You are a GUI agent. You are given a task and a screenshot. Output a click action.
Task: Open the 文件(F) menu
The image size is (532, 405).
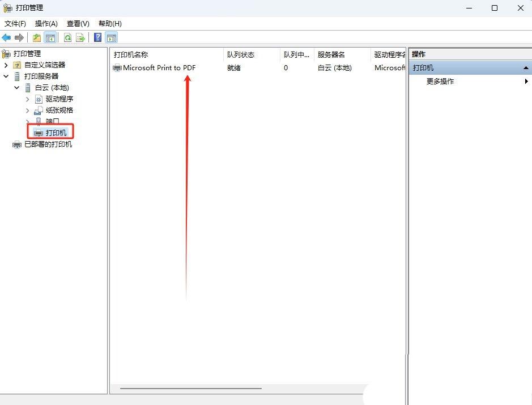tap(15, 24)
